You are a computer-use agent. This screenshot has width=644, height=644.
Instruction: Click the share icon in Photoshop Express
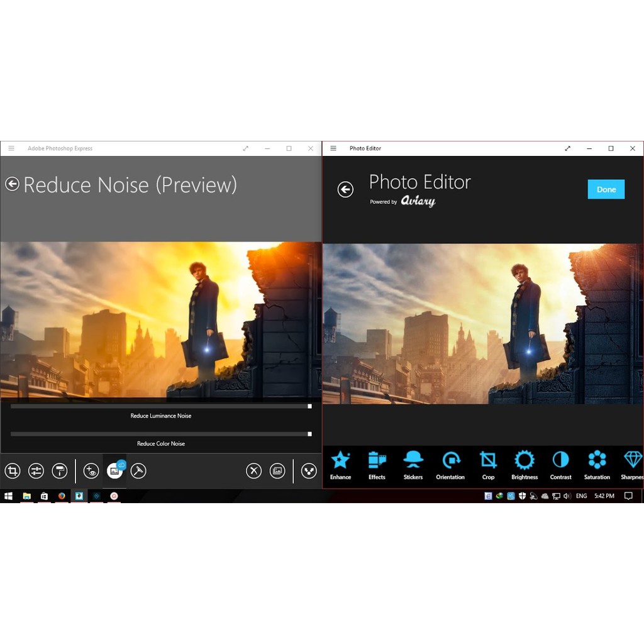tap(309, 470)
